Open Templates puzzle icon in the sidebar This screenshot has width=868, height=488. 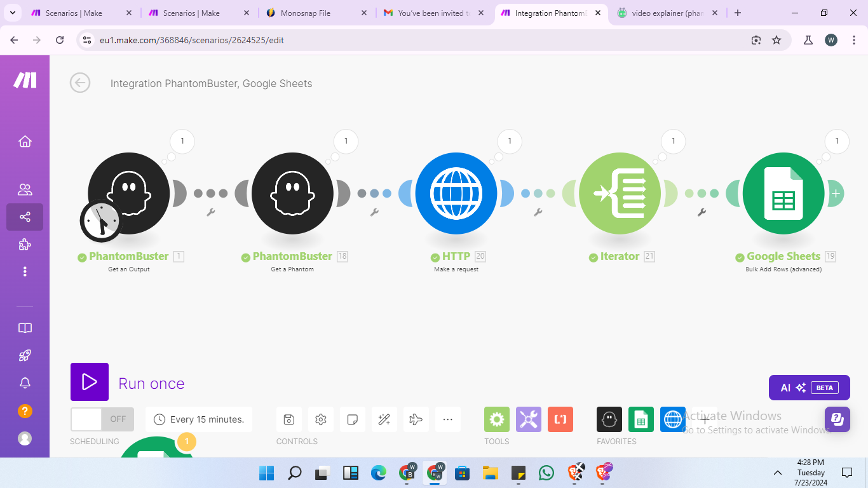[x=25, y=245]
